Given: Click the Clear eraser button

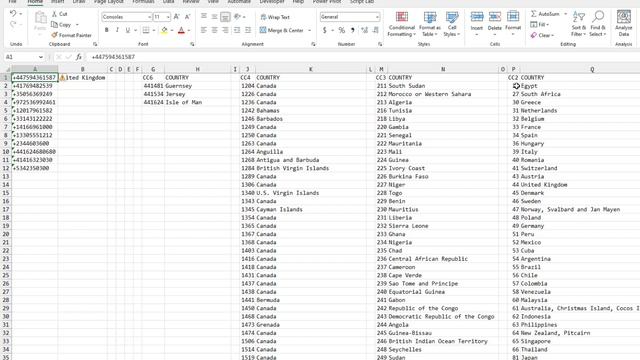Looking at the screenshot, I should pos(542,36).
